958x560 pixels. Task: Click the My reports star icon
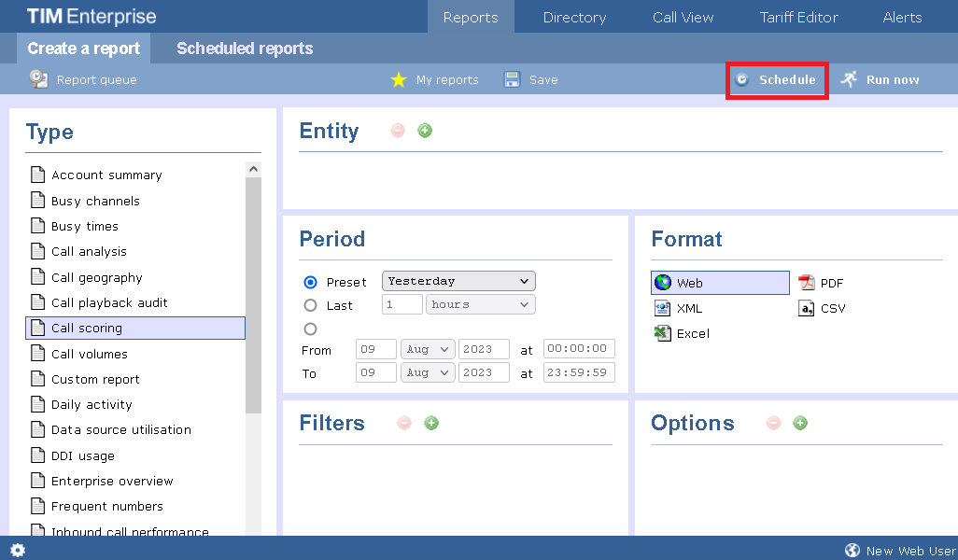point(399,80)
